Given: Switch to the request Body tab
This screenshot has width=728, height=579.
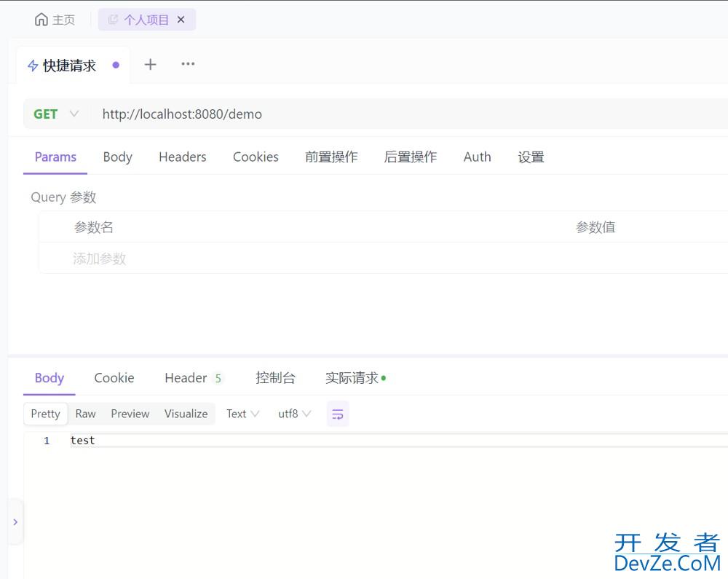Looking at the screenshot, I should [x=117, y=157].
